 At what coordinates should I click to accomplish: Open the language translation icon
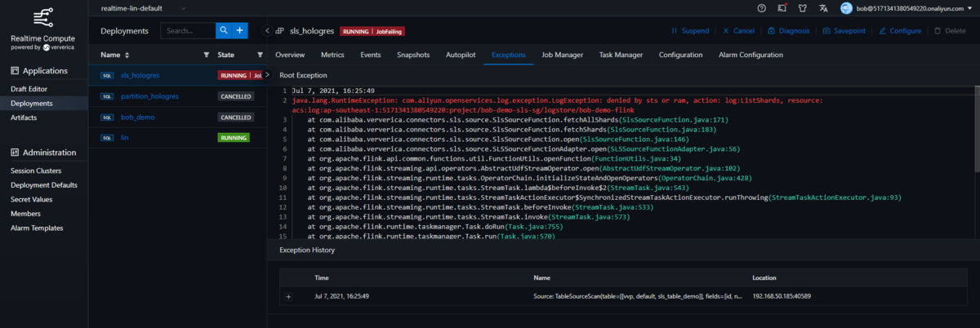point(823,8)
